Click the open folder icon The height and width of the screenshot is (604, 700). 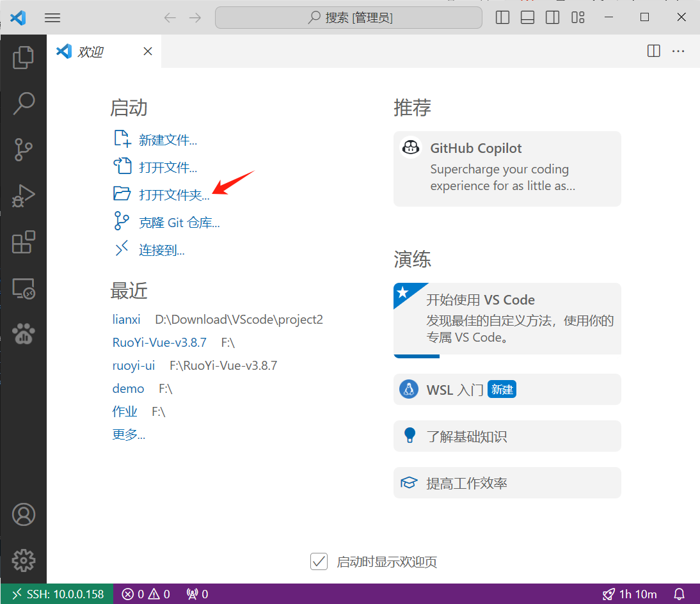click(122, 194)
